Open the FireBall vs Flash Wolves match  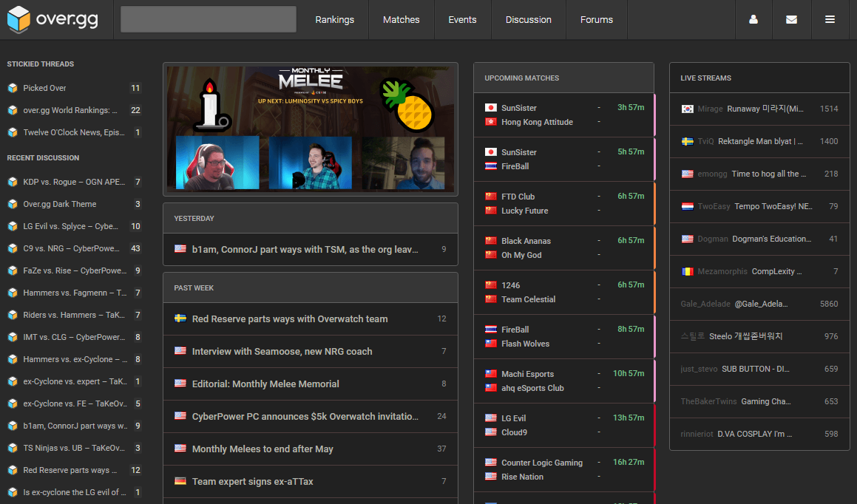[563, 336]
